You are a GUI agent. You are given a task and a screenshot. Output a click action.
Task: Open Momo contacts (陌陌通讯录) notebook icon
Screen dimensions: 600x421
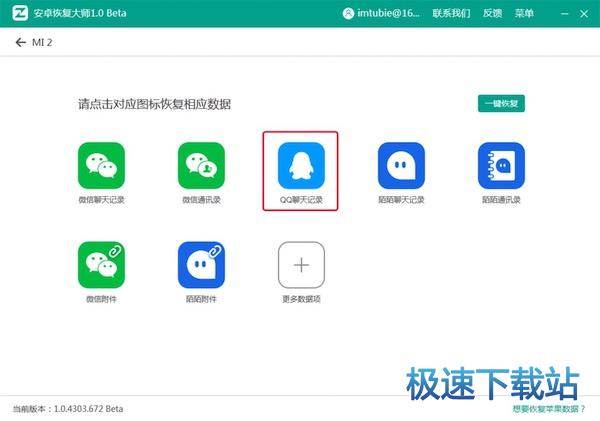click(x=501, y=165)
